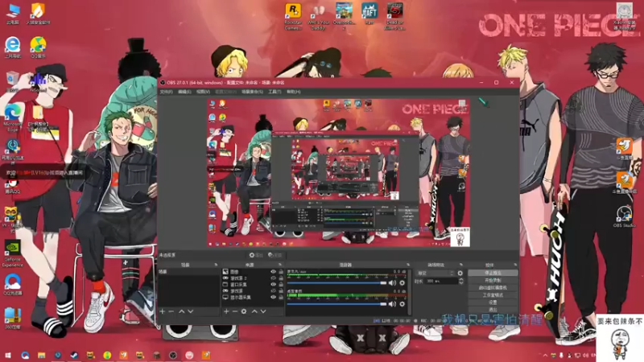Open the 工具(T) menu
The width and height of the screenshot is (644, 362).
tap(275, 92)
